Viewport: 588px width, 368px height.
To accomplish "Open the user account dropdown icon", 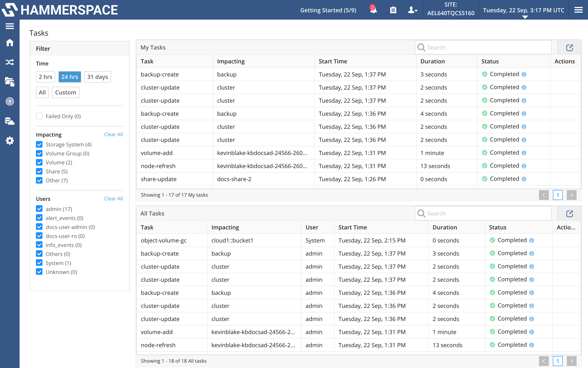I will coord(413,10).
